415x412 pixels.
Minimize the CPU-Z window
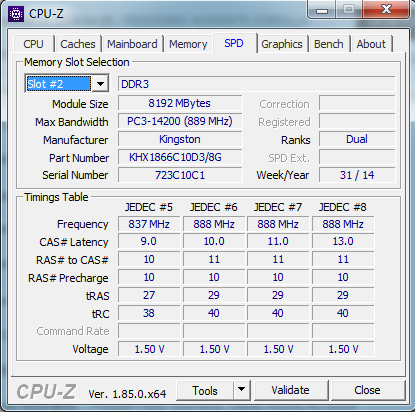click(x=322, y=10)
